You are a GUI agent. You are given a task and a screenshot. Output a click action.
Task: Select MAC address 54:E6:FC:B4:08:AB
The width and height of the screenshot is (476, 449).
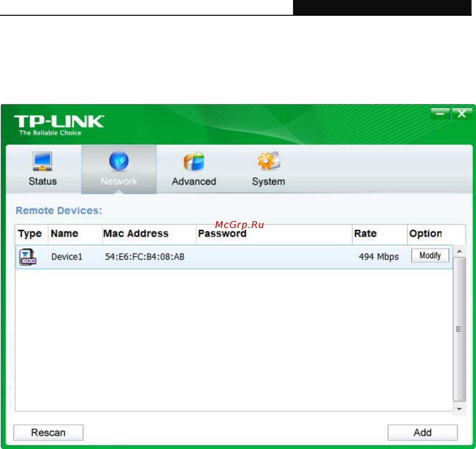(145, 257)
